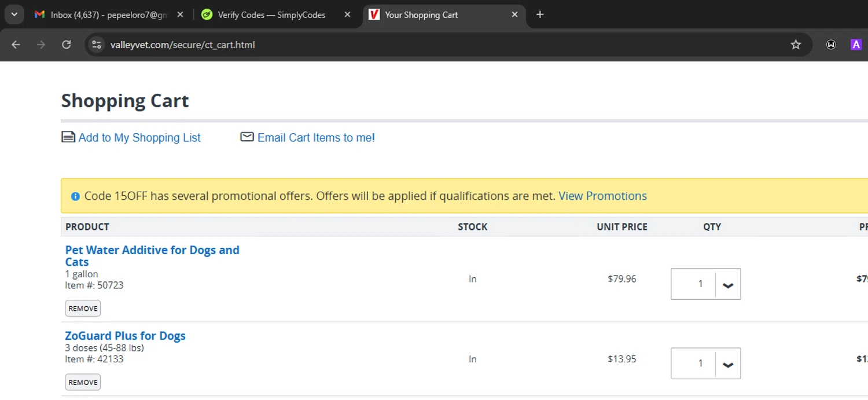Close the Your Shopping Cart tab
This screenshot has height=400, width=868.
click(514, 14)
